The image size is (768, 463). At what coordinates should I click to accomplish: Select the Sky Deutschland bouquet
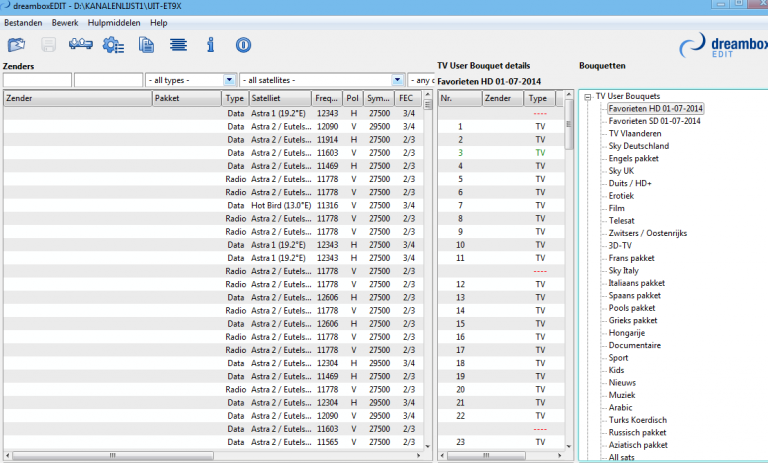pyautogui.click(x=638, y=146)
